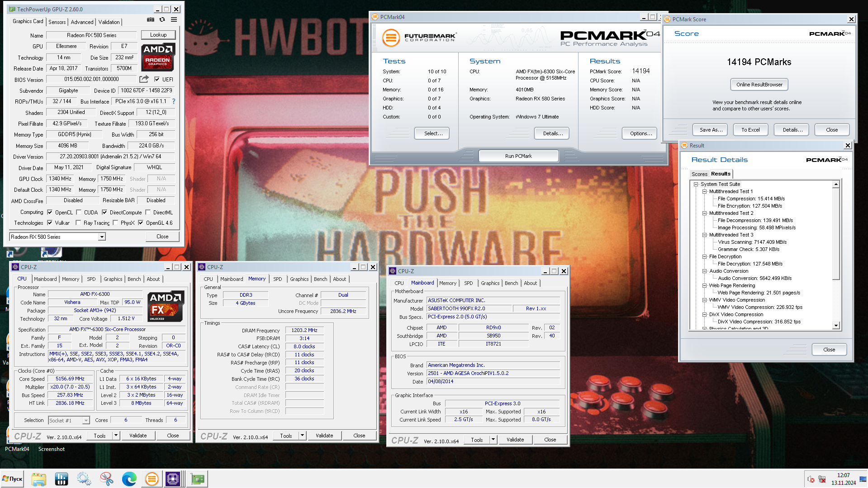The width and height of the screenshot is (868, 488).
Task: Toggle the UEFI checkbox in GPU-Z
Action: click(157, 79)
